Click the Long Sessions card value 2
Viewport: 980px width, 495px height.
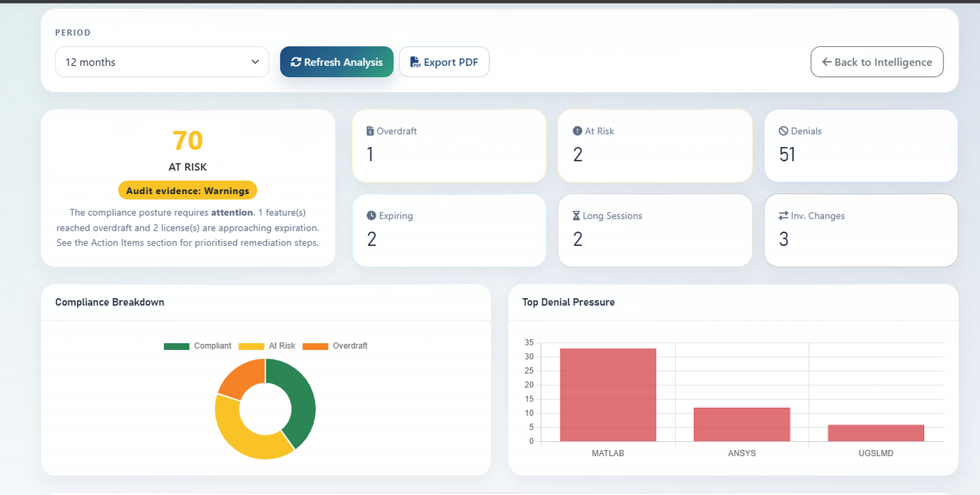(x=578, y=239)
